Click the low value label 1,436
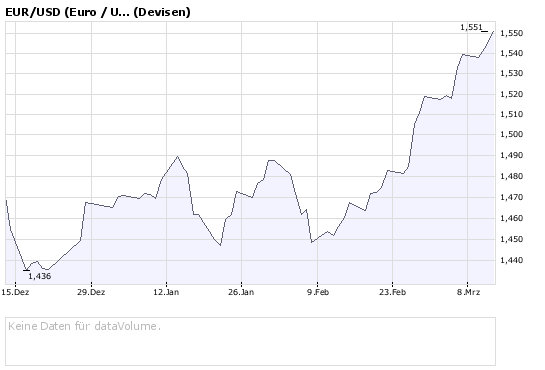This screenshot has height=370, width=545. coord(40,276)
